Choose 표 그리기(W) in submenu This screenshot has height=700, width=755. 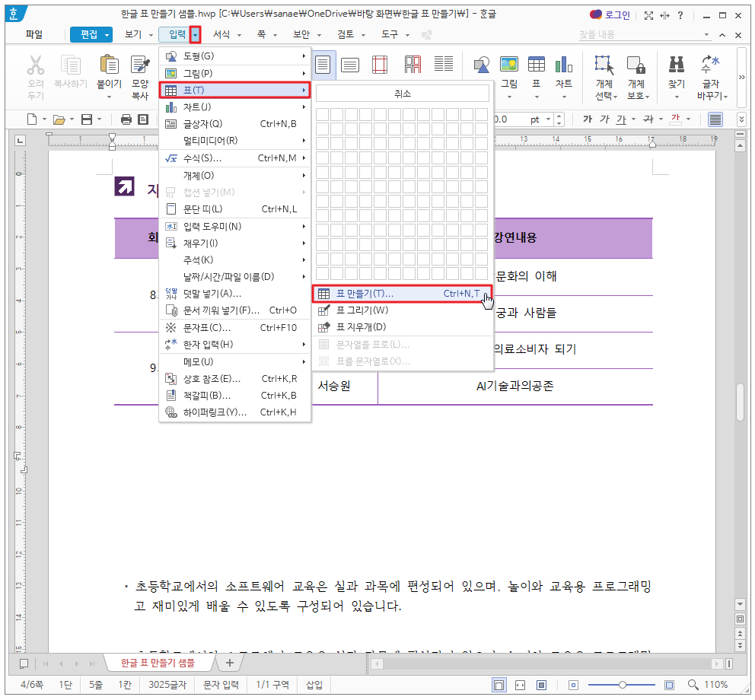tap(403, 310)
